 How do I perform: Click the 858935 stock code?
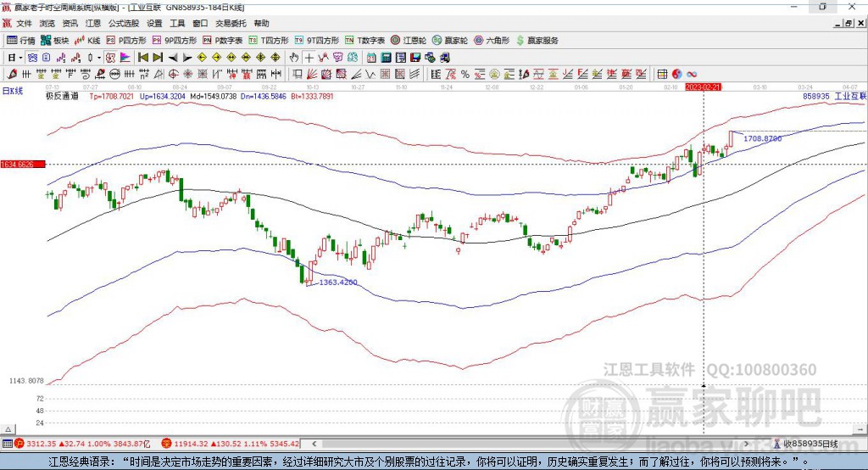pos(816,97)
